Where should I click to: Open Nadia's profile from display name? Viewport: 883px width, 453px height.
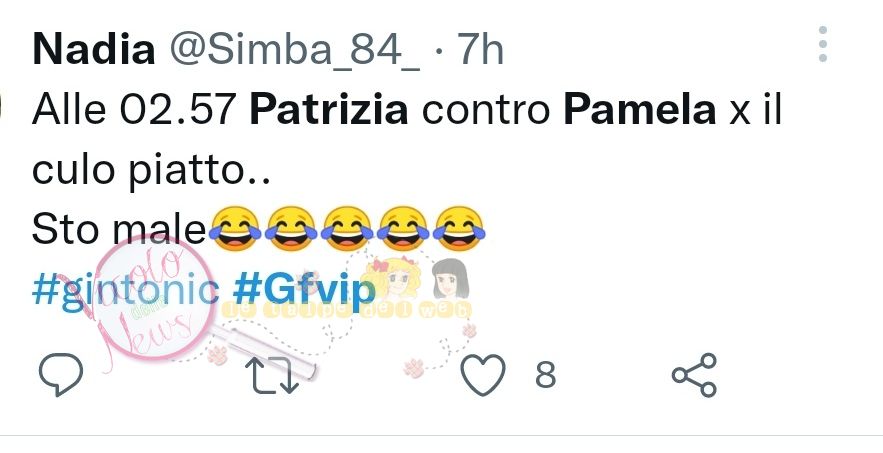click(94, 48)
